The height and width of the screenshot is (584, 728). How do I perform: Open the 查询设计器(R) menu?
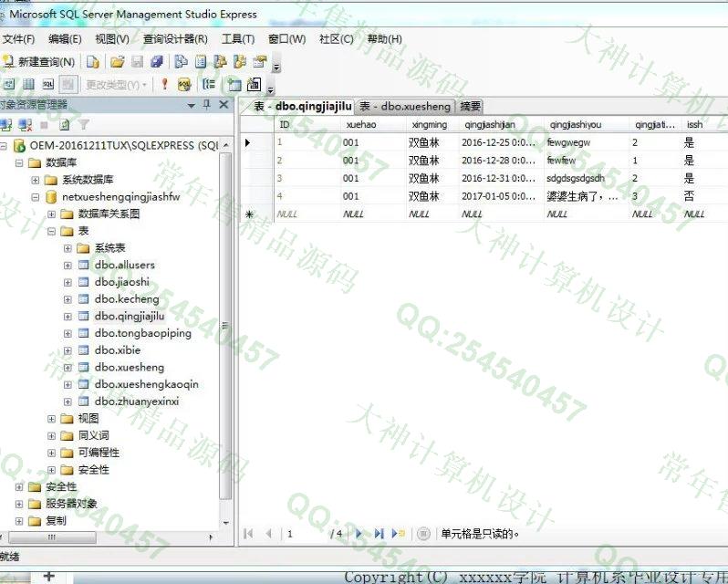pos(175,39)
